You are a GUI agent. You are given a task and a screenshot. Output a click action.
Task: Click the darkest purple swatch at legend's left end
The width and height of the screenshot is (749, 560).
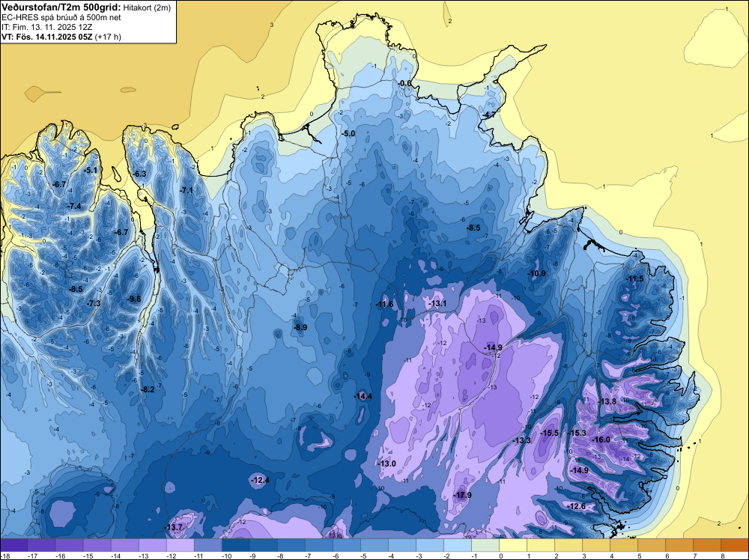13,545
